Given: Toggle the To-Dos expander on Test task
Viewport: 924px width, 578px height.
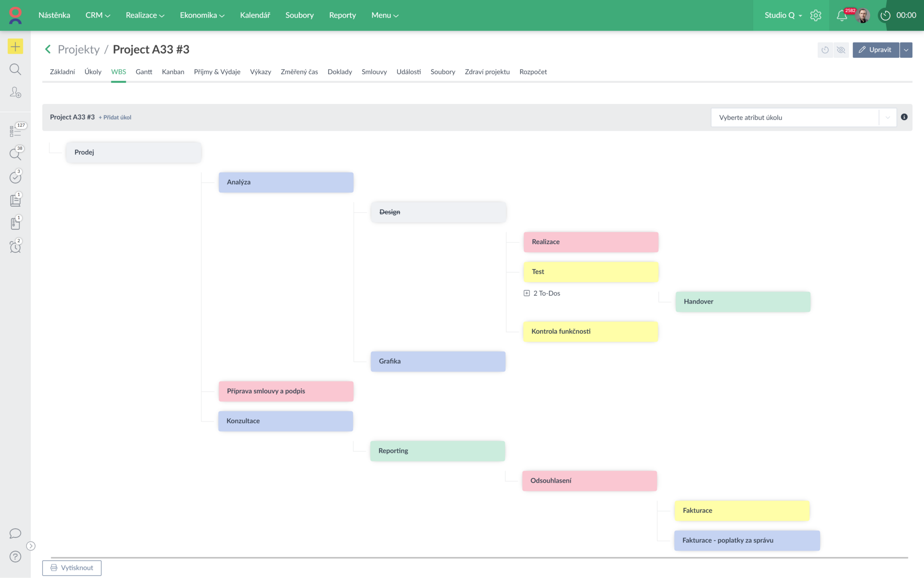Looking at the screenshot, I should tap(527, 293).
